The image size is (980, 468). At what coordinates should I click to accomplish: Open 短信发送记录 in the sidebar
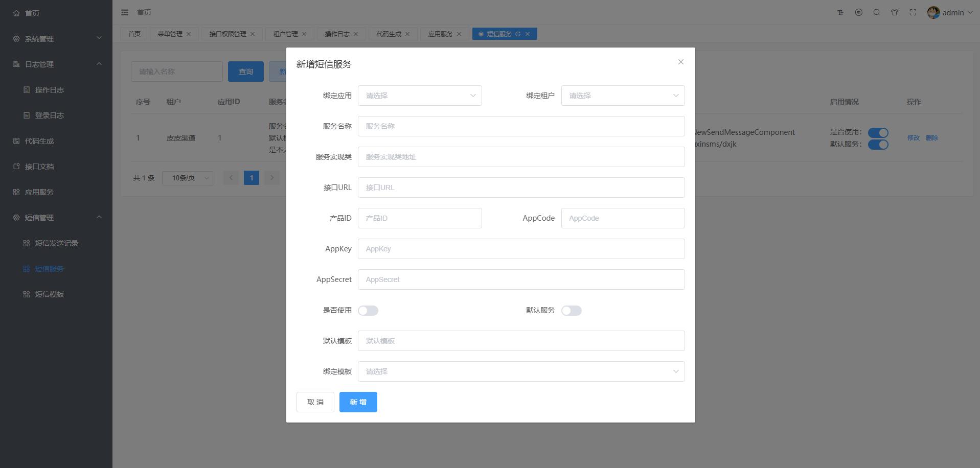pos(56,243)
